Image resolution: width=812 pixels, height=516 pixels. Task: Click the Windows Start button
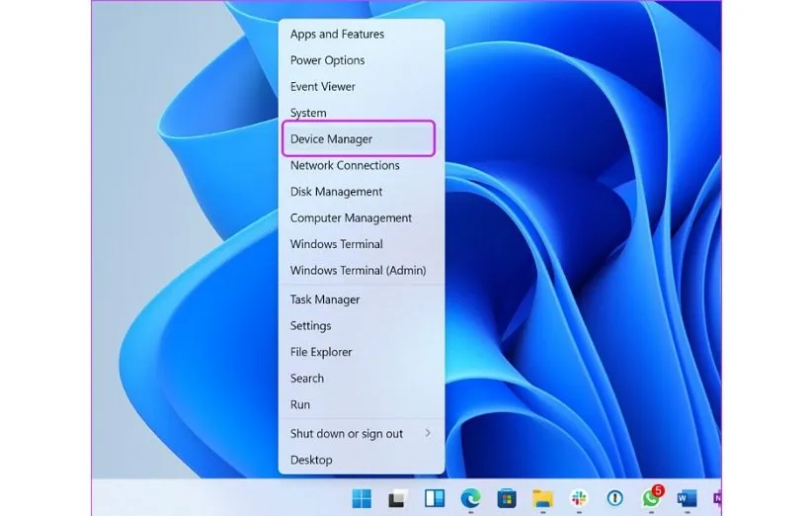click(361, 498)
